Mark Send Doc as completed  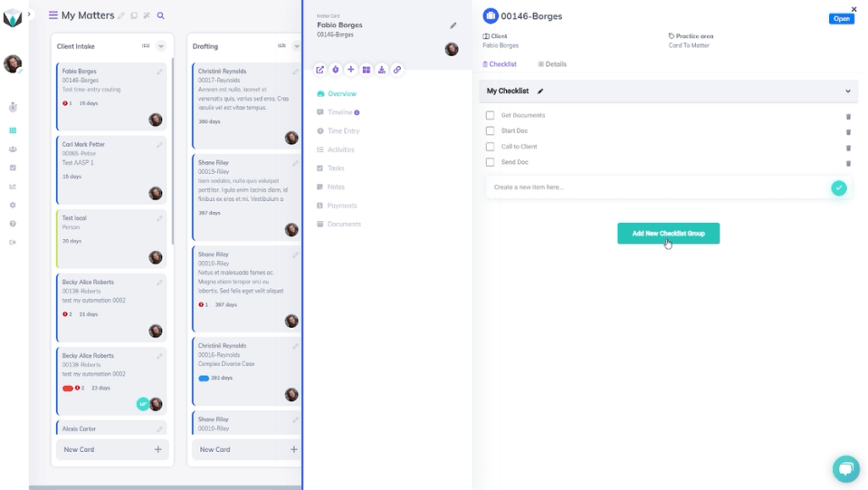pos(490,162)
